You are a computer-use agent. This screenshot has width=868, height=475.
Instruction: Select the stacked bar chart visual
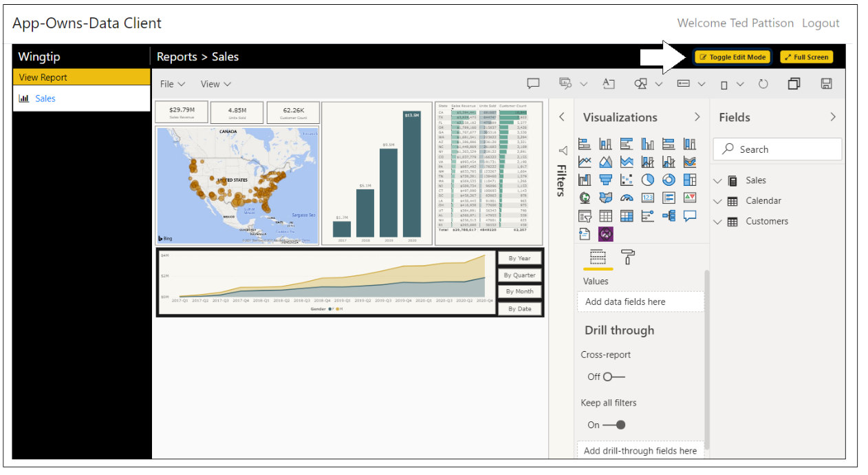point(585,144)
